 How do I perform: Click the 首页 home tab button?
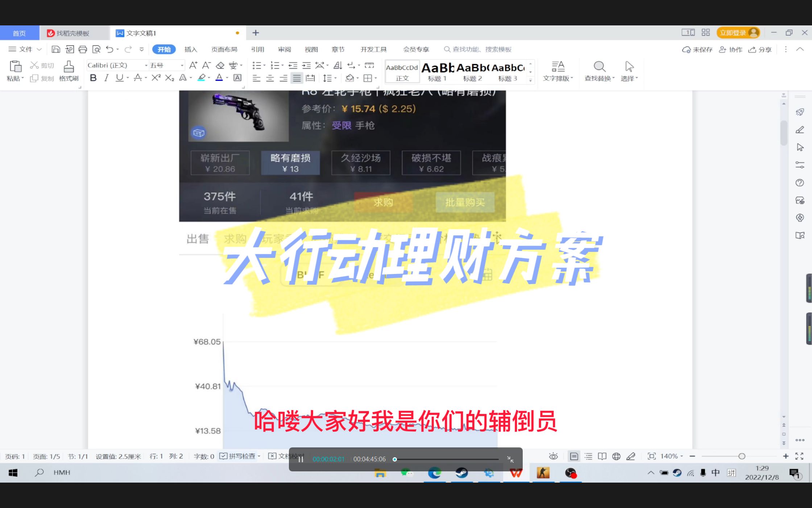(19, 33)
